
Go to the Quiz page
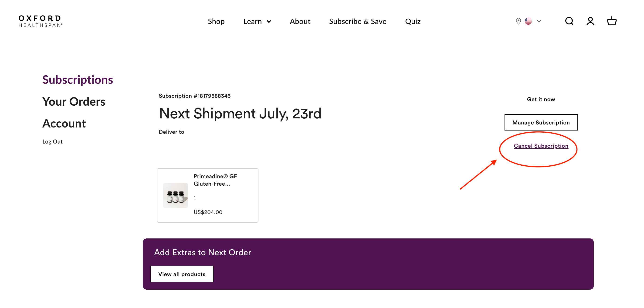[413, 21]
